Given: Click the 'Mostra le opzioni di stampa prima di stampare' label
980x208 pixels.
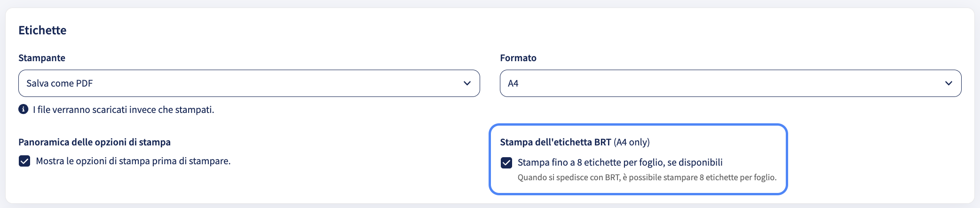Looking at the screenshot, I should point(133,161).
